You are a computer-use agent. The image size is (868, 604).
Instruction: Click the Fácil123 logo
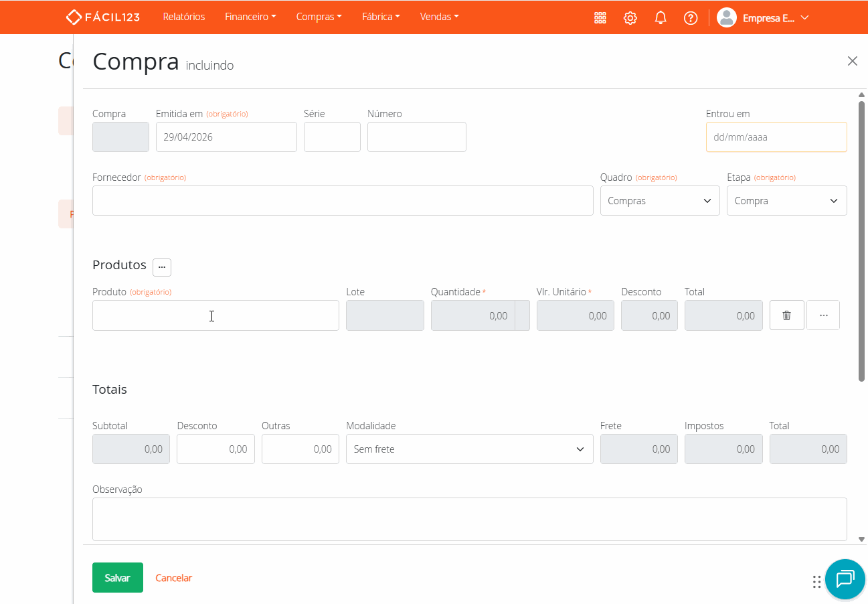[x=103, y=17]
